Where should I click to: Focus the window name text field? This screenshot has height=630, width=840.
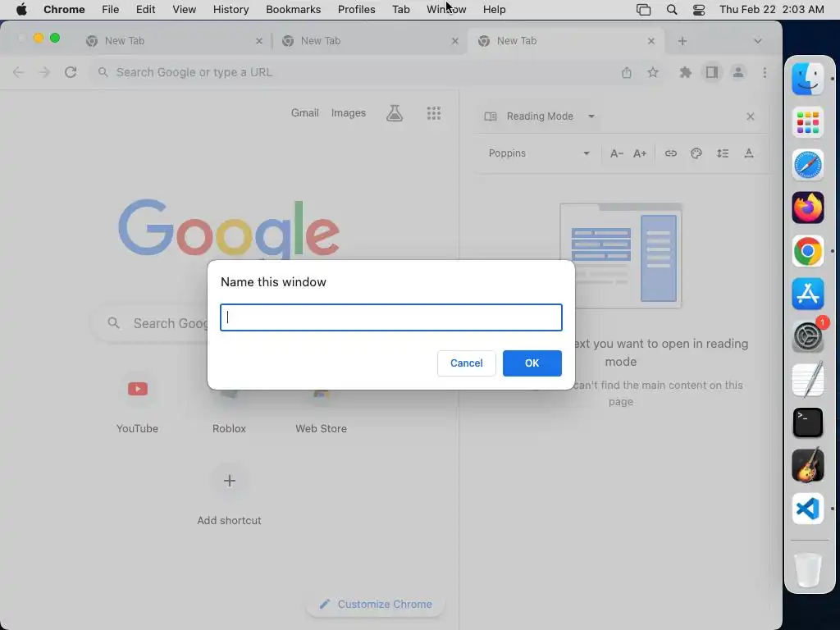click(391, 317)
